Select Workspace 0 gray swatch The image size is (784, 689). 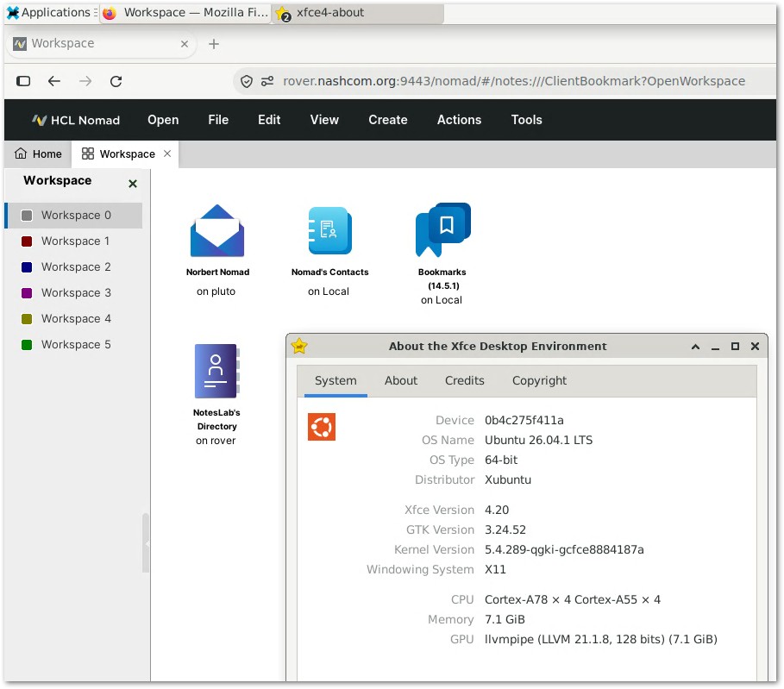pos(27,215)
